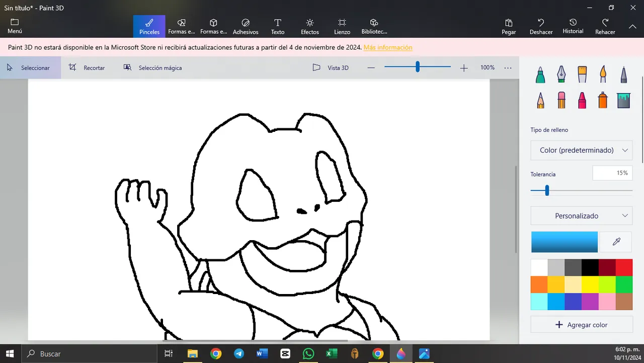Choose the Pencil tool
The width and height of the screenshot is (644, 363).
tap(540, 100)
